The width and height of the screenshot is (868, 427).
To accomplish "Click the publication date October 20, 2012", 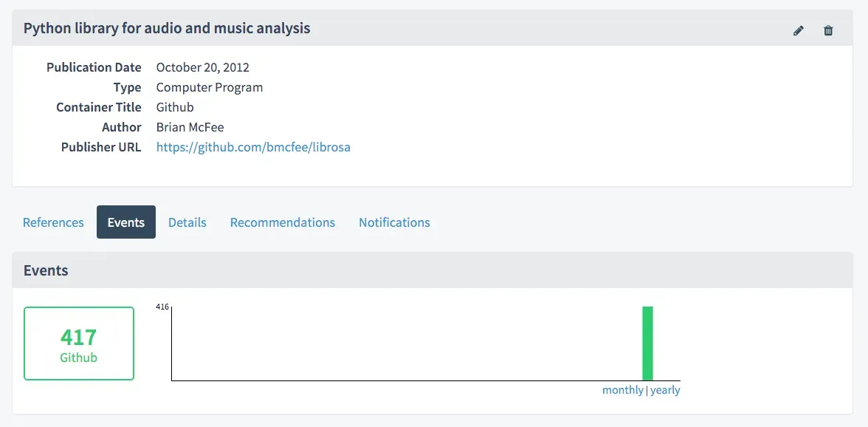I will pyautogui.click(x=203, y=67).
